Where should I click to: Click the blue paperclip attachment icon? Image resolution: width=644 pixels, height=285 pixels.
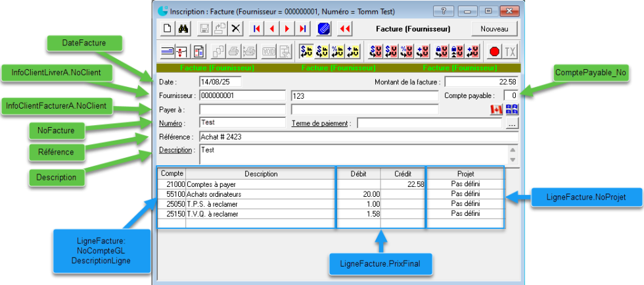[x=323, y=29]
